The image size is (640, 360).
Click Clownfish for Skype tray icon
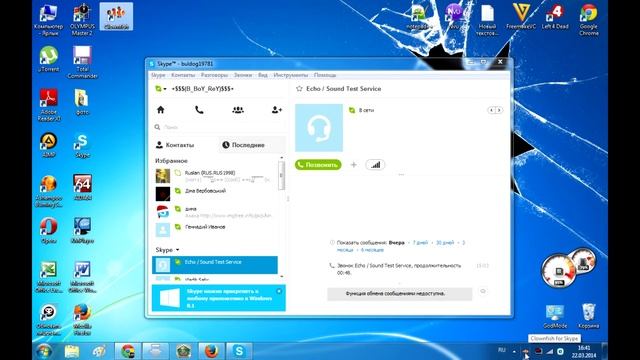(x=526, y=351)
